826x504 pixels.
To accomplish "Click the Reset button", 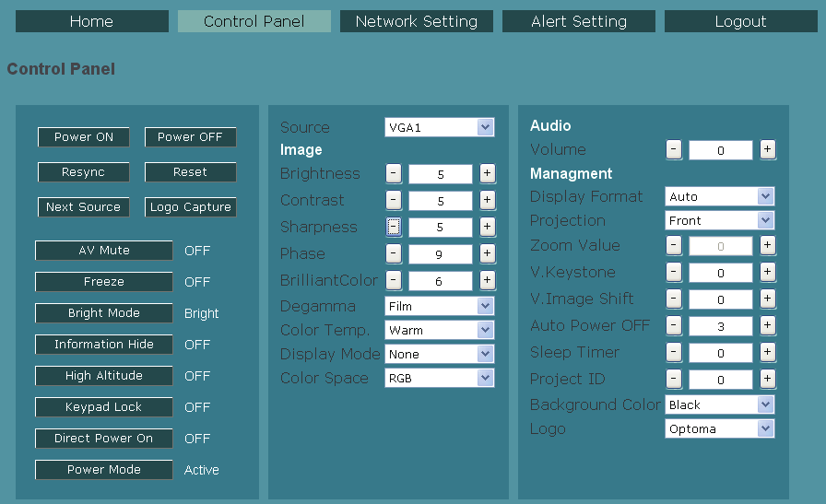I will tap(190, 172).
